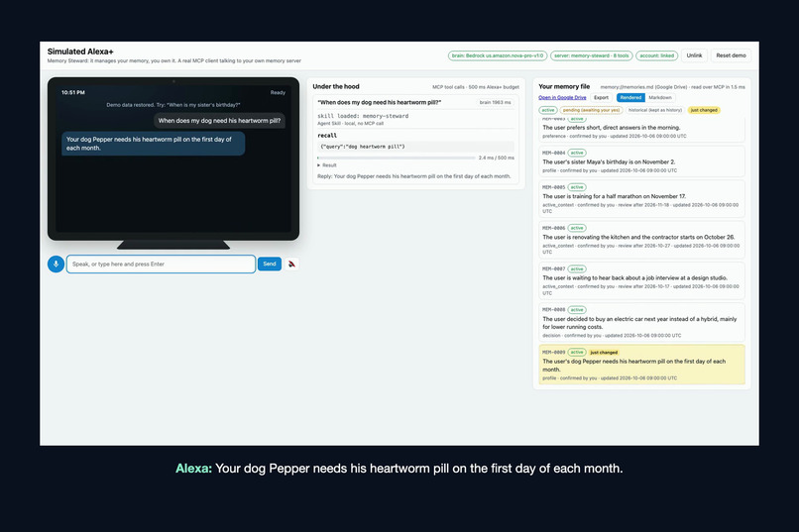Click the 'brain 1963 ms' tag
Viewport: 799px width, 532px height.
[496, 102]
